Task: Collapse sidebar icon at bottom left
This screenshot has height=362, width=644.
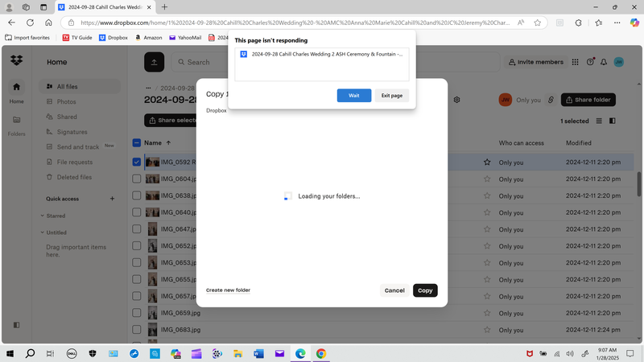Action: tap(16, 325)
